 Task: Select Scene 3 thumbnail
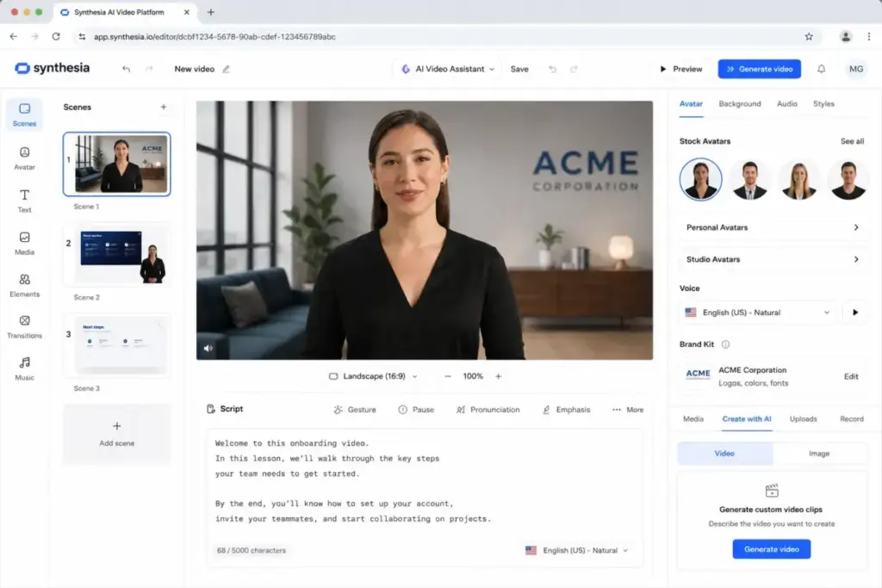117,346
